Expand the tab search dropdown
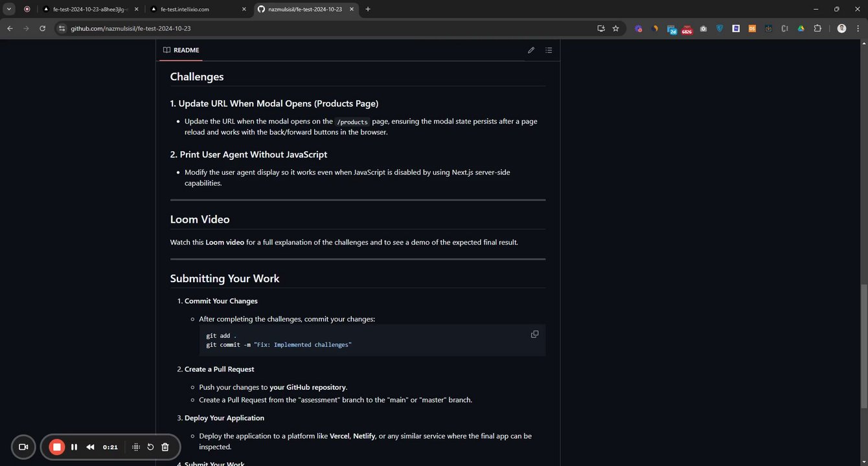The image size is (868, 466). click(x=9, y=9)
